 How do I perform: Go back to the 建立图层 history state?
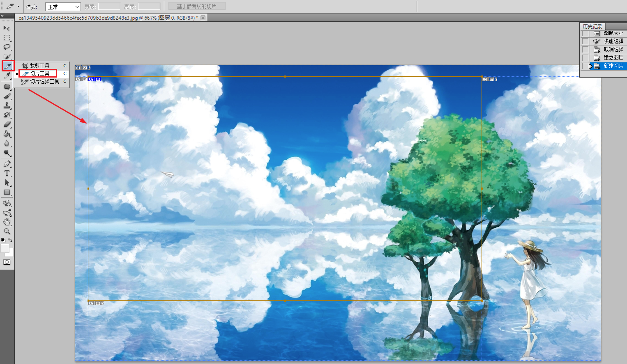(609, 58)
